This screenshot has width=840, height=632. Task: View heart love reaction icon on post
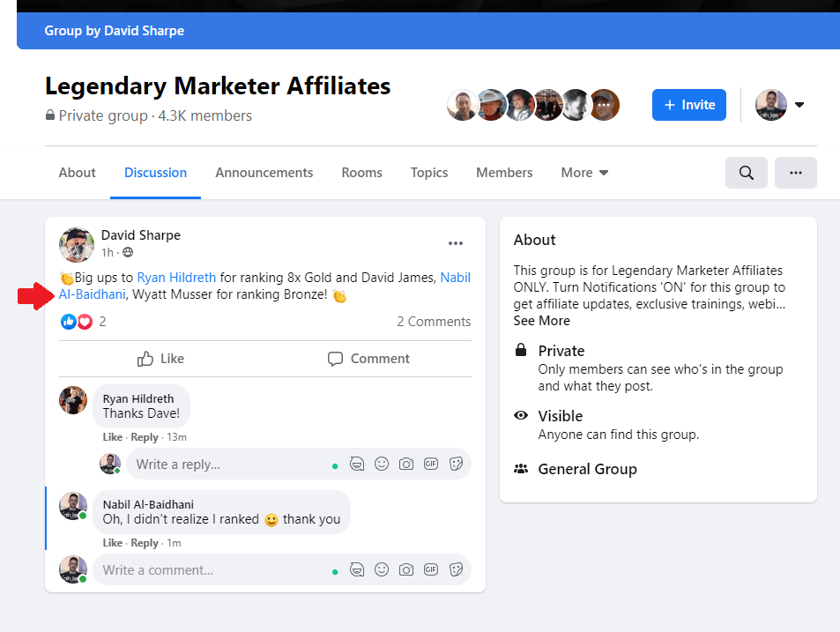(x=85, y=322)
